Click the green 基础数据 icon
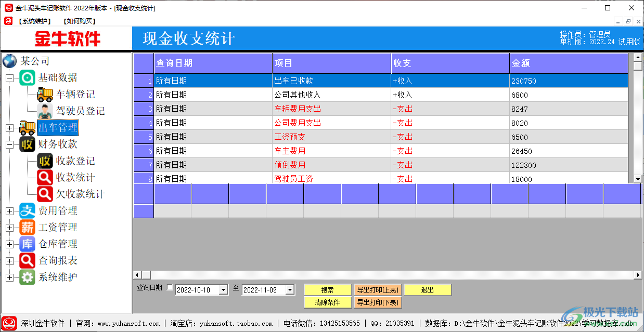644x332 pixels. coord(27,78)
